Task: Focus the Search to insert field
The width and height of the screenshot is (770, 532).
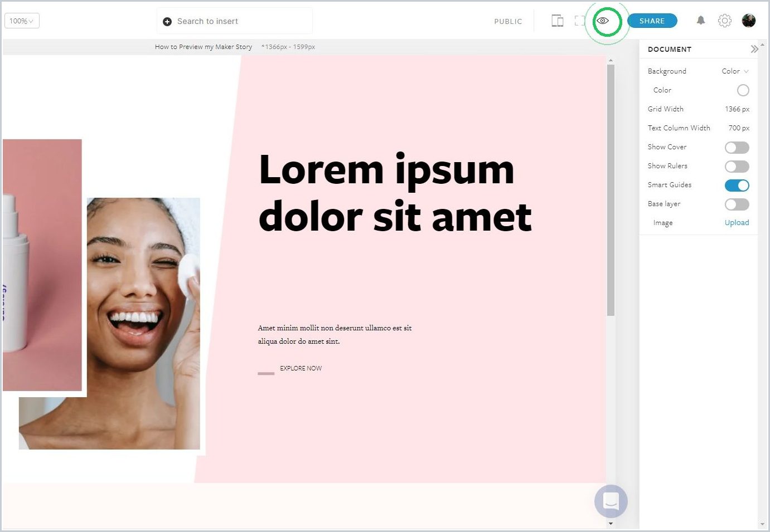Action: coord(235,21)
